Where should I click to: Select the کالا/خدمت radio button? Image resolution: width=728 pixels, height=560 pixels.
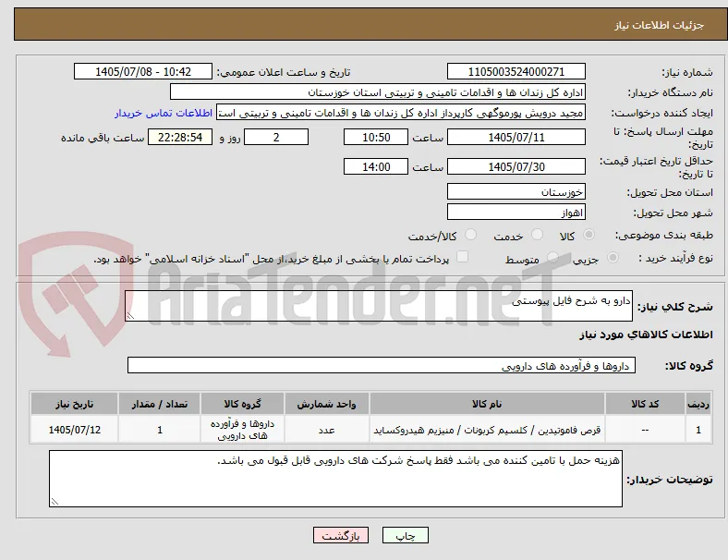coord(471,235)
